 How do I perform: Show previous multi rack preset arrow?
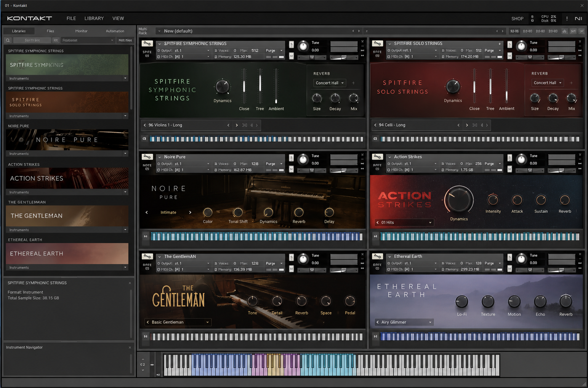(x=353, y=31)
